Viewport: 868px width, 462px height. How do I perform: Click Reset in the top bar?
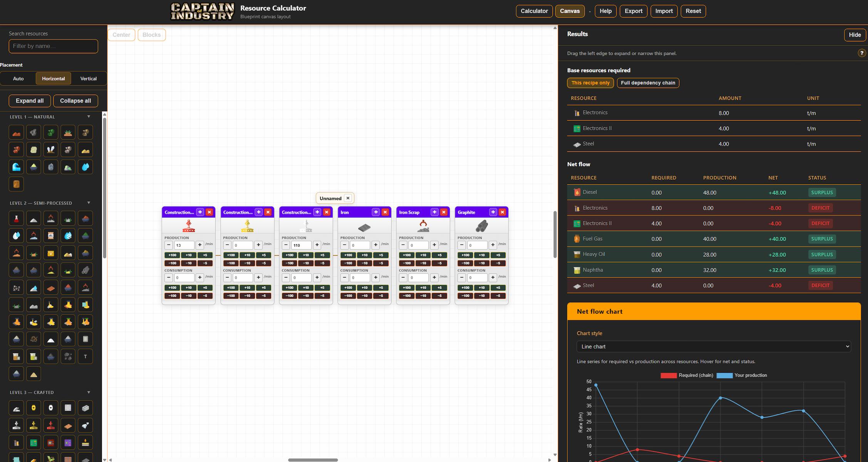(693, 11)
